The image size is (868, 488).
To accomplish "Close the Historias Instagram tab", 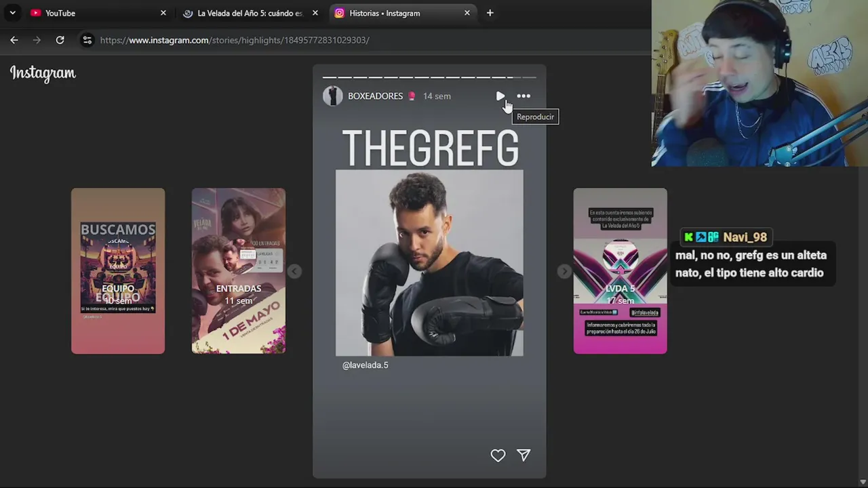I will (467, 13).
